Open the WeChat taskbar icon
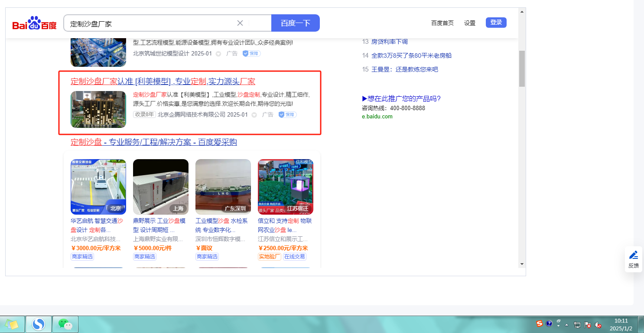The image size is (644, 333). coord(65,324)
